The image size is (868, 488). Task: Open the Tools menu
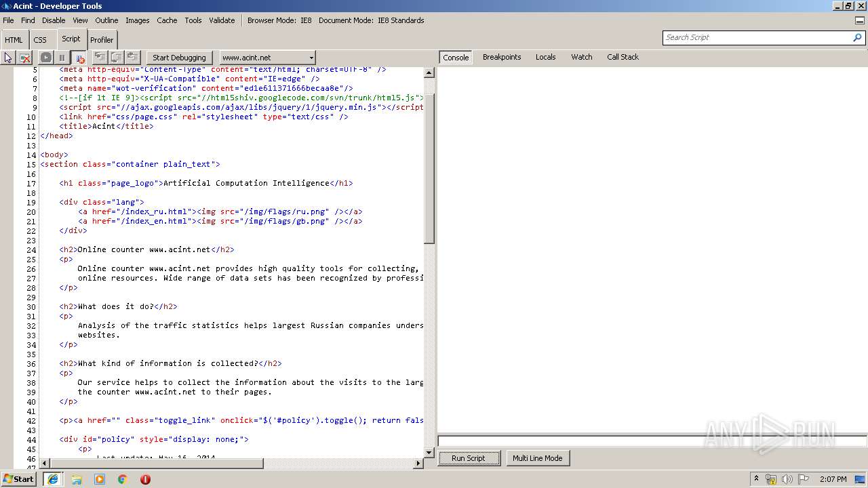click(193, 20)
